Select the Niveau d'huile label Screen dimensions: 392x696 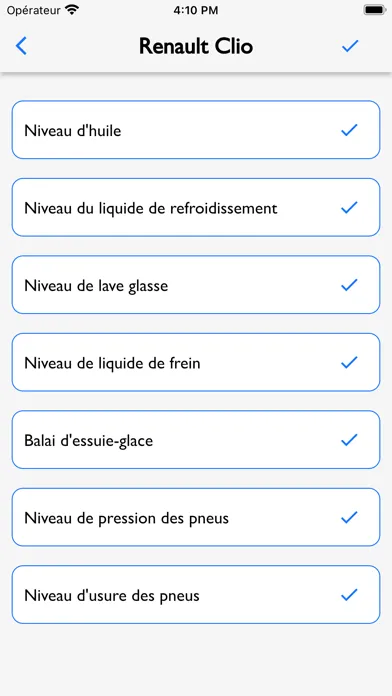pos(73,131)
